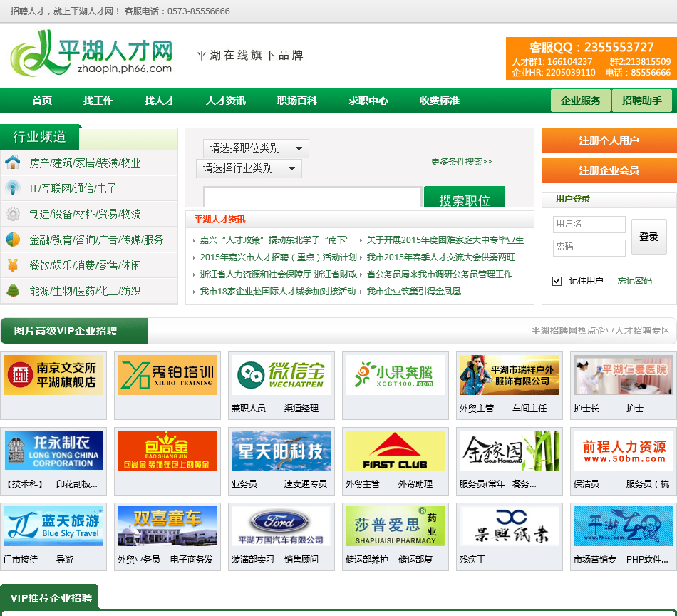Open 星天阳科技 company banner
Image resolution: width=677 pixels, height=616 pixels.
pos(281,450)
